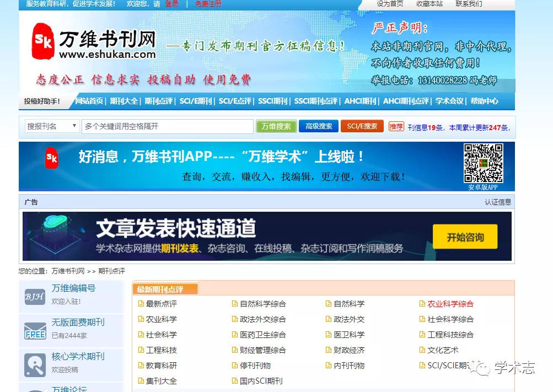Open the 停刊刊物 category
This screenshot has width=553, height=392.
(x=255, y=366)
